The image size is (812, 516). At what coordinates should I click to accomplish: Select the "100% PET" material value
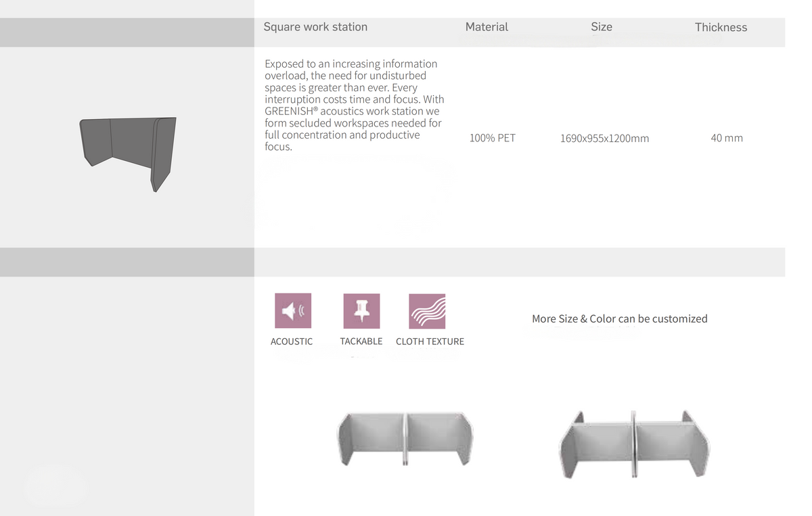(x=493, y=138)
